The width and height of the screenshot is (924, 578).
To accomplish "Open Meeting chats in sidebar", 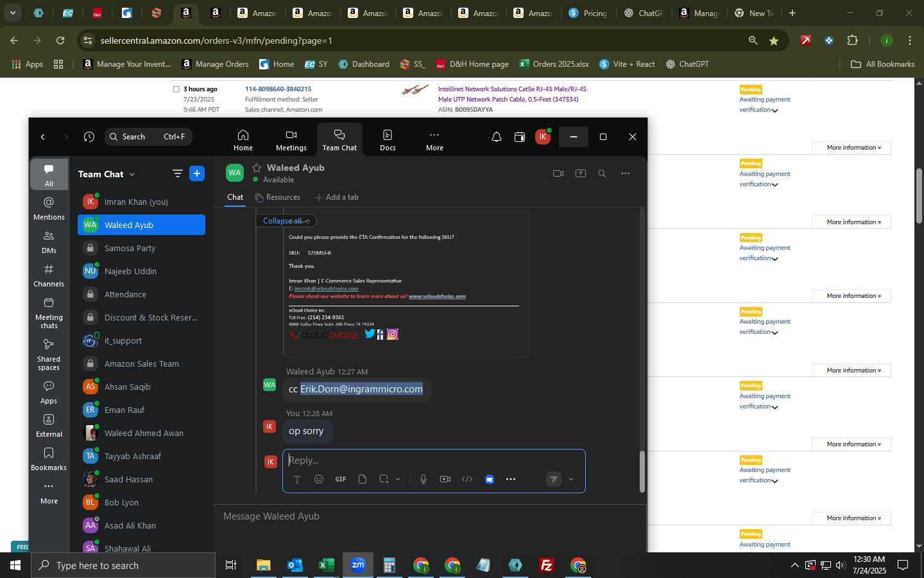I will click(x=49, y=312).
